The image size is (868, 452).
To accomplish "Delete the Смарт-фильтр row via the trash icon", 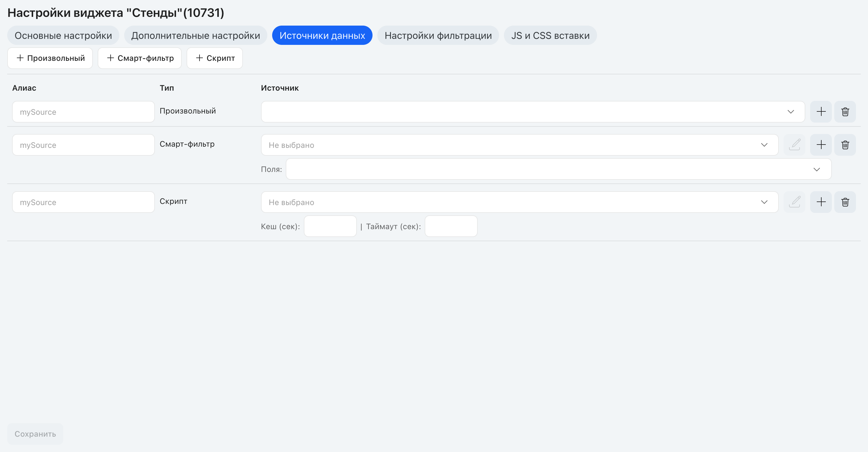I will click(845, 145).
